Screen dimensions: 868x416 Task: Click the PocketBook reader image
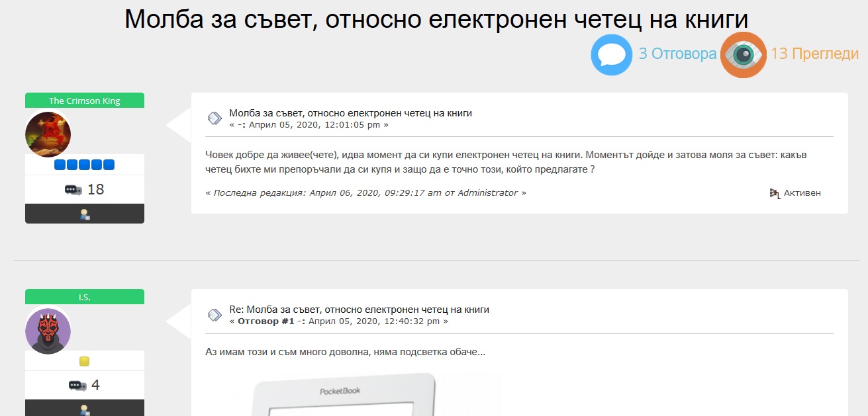[x=344, y=395]
